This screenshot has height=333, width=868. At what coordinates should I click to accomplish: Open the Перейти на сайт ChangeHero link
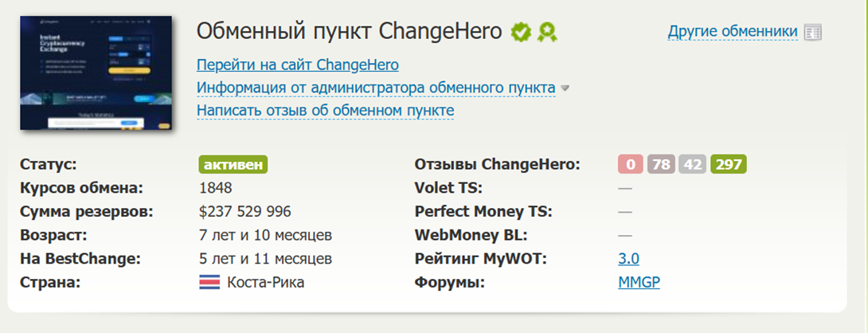click(x=298, y=65)
